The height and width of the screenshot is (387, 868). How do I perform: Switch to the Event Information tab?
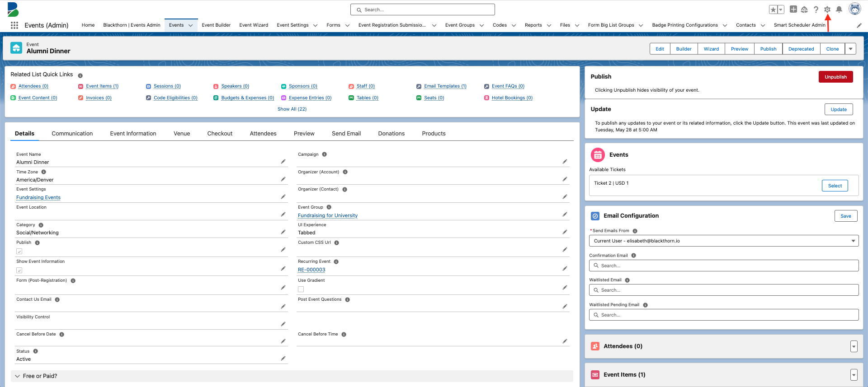point(133,134)
